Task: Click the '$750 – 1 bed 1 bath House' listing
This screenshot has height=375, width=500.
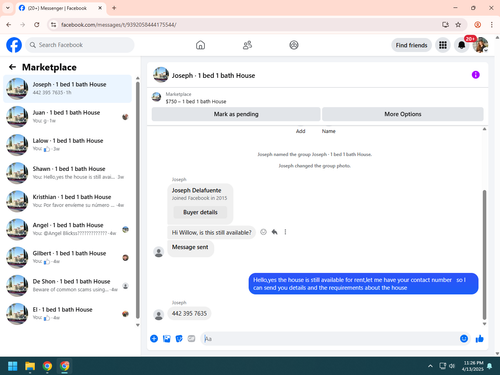Action: [x=196, y=102]
